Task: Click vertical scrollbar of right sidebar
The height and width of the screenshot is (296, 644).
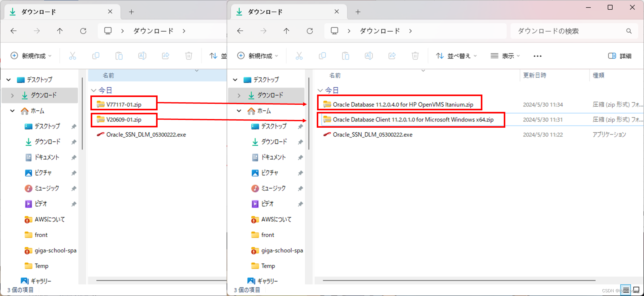Action: 309,114
